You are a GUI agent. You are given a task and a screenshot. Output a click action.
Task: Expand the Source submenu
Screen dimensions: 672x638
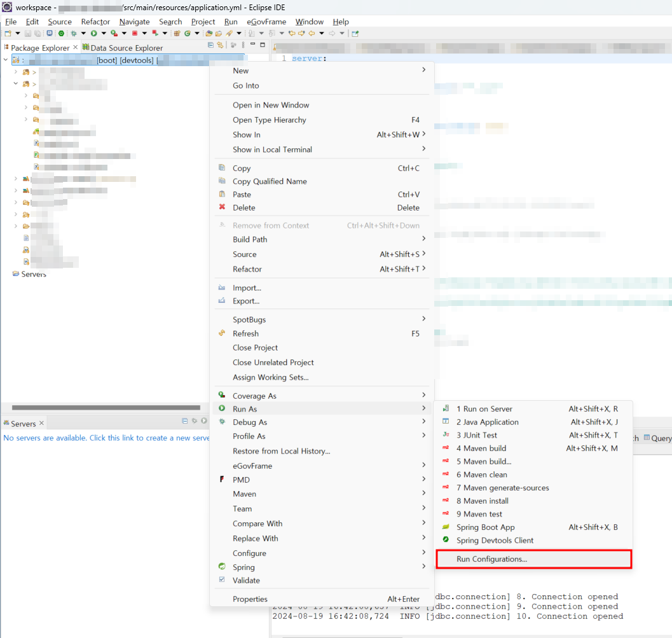pos(423,253)
